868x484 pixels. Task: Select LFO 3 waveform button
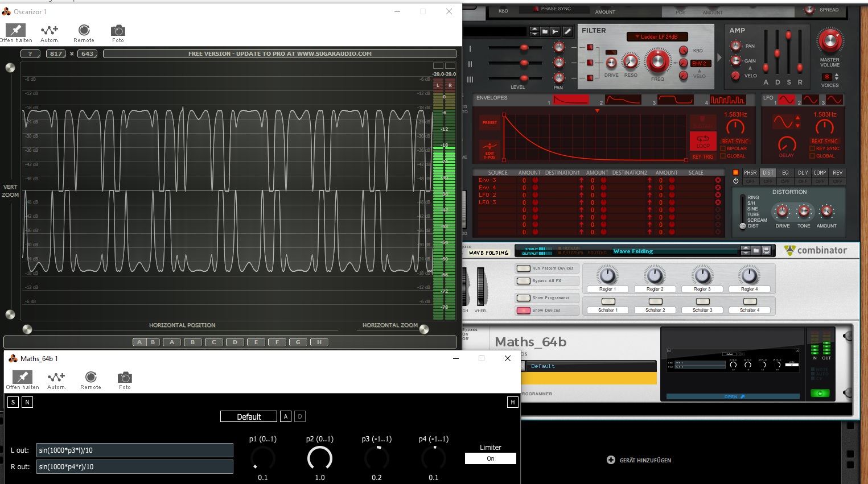tap(834, 100)
